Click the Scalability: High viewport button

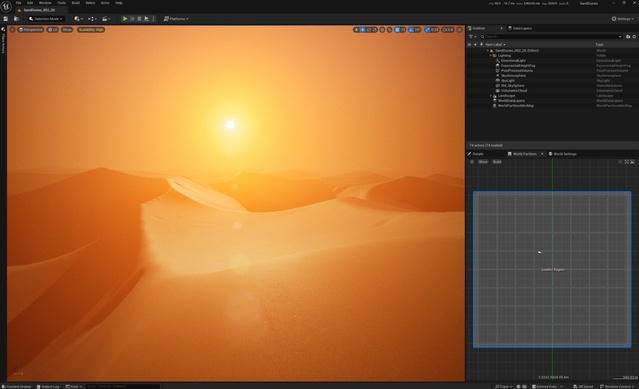click(91, 30)
